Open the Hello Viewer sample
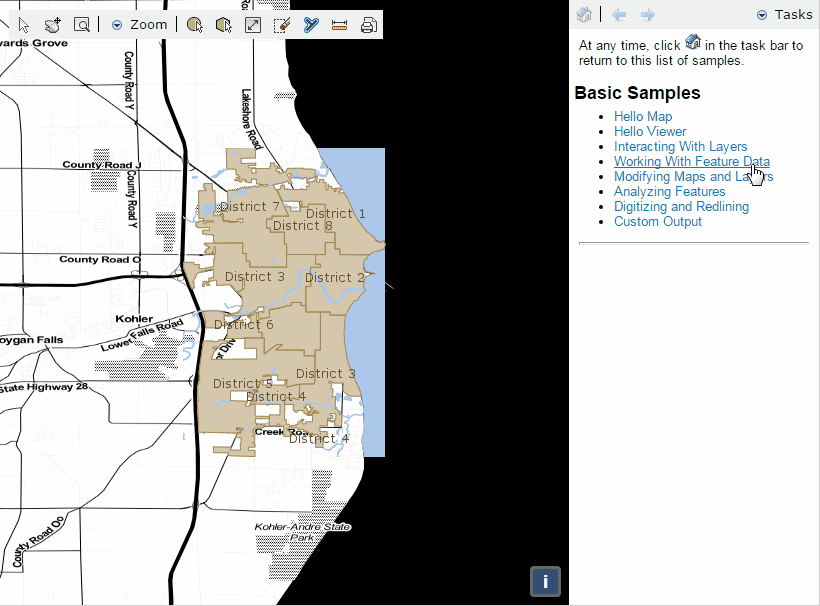Screen dimensions: 820x606 (650, 131)
